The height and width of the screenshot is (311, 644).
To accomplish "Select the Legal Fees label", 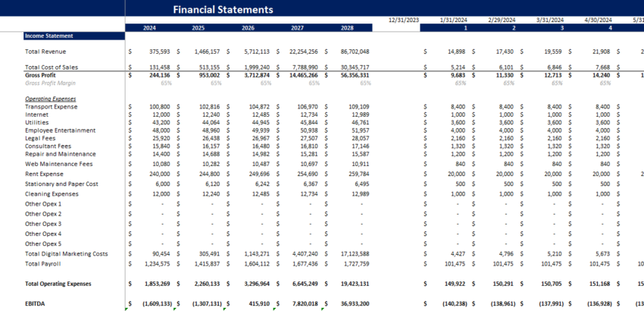I will click(40, 138).
